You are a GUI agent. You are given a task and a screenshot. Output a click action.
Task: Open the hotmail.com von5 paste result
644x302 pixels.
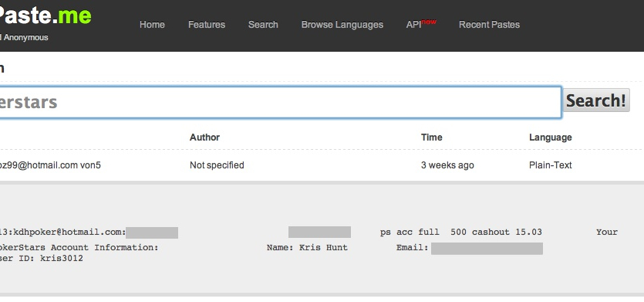(50, 165)
